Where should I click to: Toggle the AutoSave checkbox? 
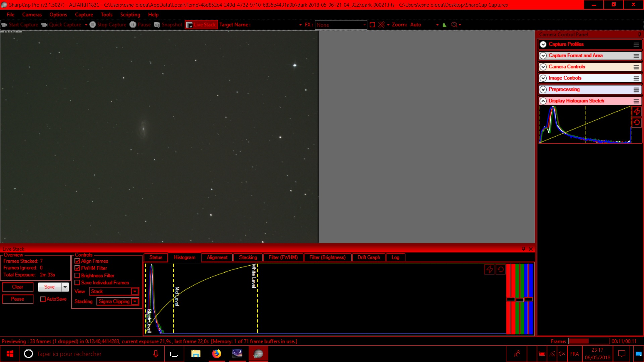click(x=43, y=299)
